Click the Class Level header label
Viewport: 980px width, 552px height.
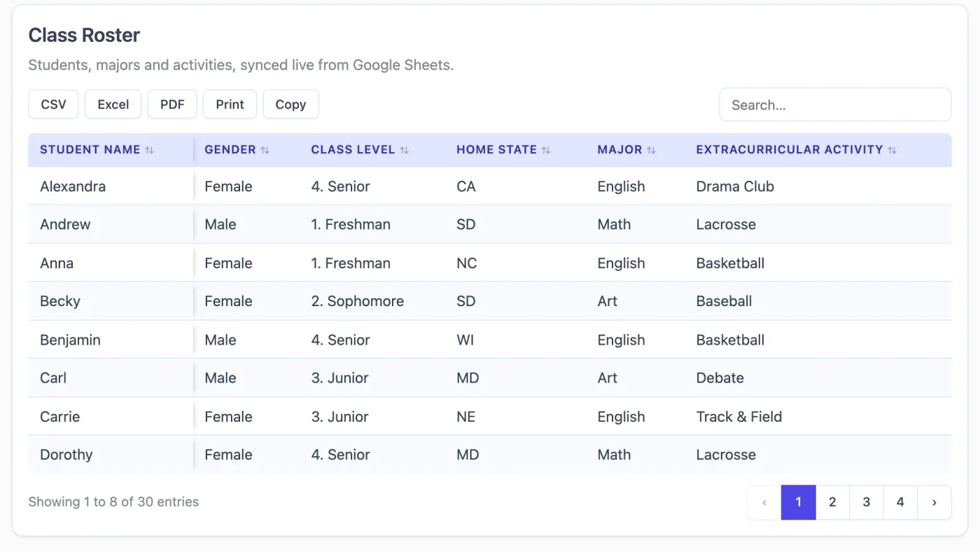pyautogui.click(x=353, y=150)
